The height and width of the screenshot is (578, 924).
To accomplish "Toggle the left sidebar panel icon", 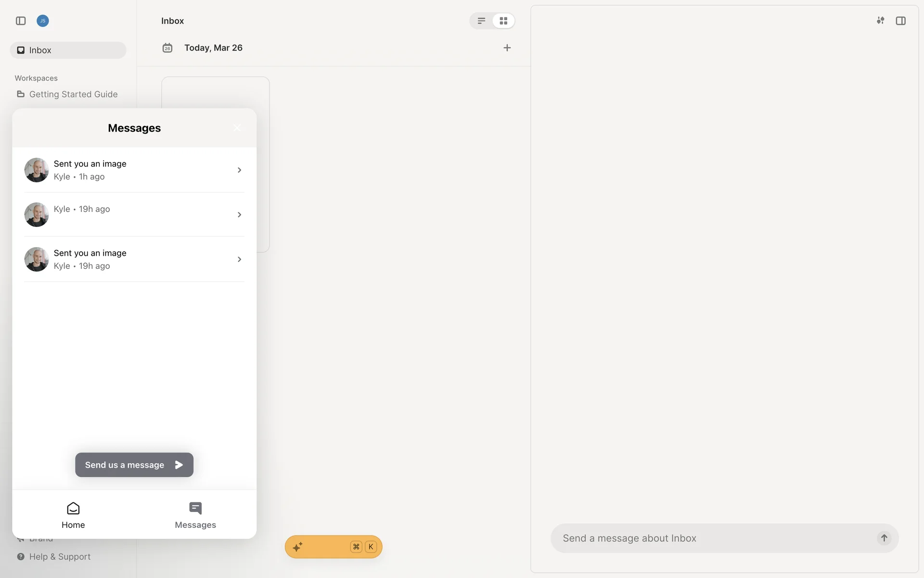I will click(21, 21).
